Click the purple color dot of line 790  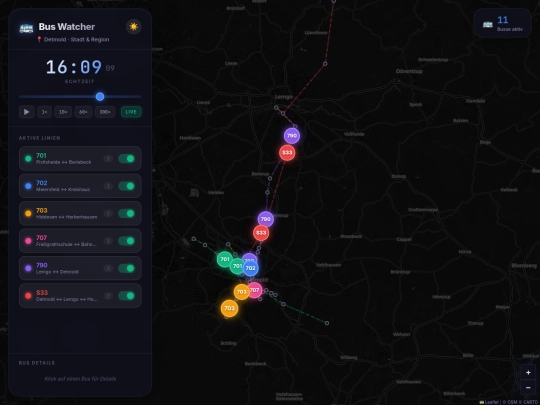click(x=28, y=268)
